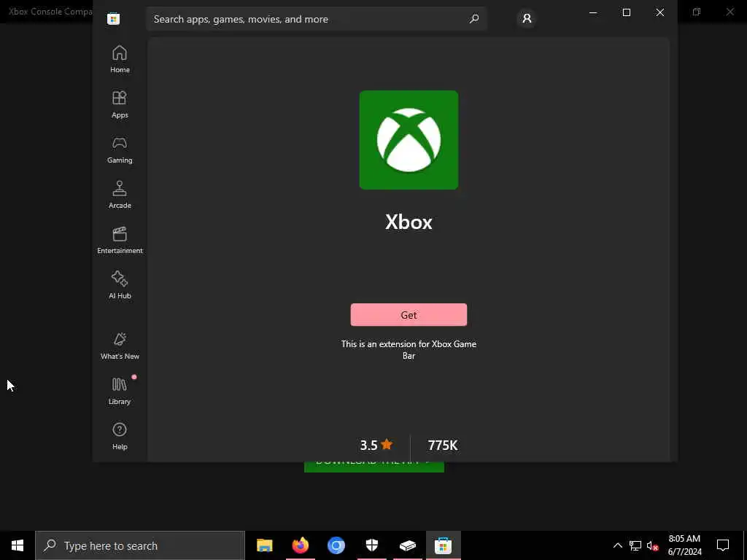Restore down the Xbox Console Companion window
The image size is (747, 560).
(697, 12)
